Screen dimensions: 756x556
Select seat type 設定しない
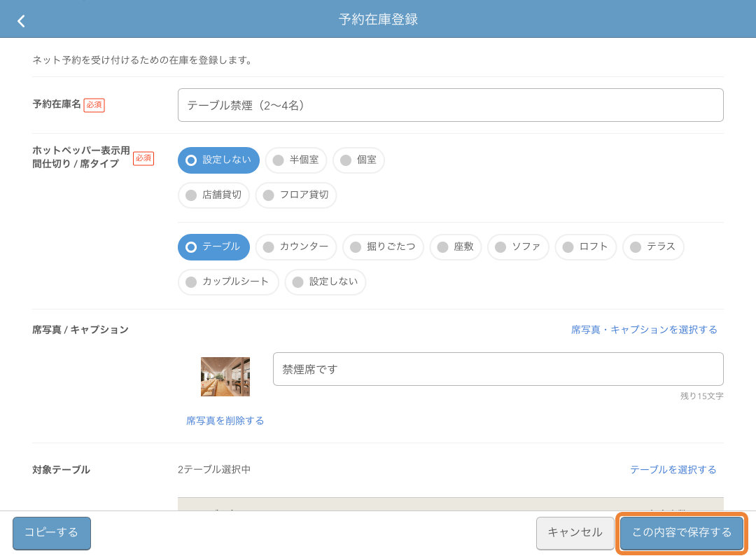325,282
